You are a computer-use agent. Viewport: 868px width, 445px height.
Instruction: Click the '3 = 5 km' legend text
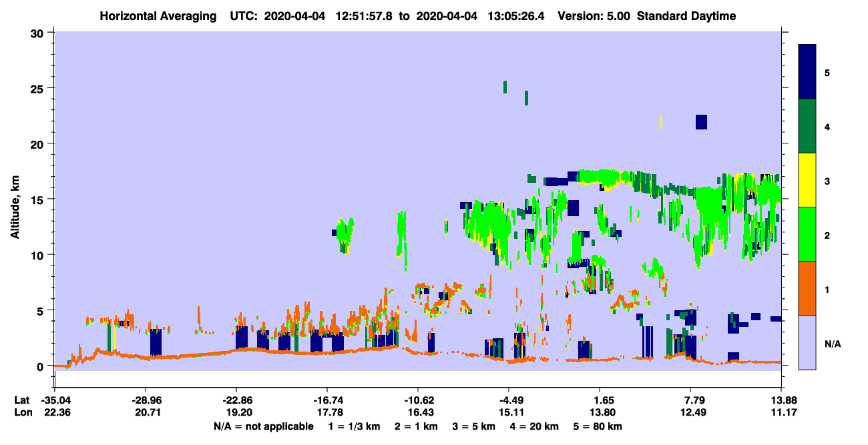[475, 426]
